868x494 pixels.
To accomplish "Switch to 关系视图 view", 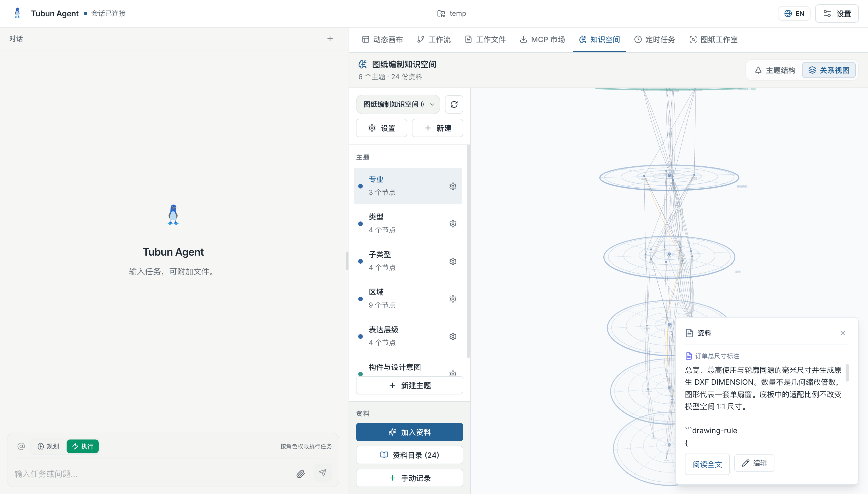I will click(x=829, y=70).
